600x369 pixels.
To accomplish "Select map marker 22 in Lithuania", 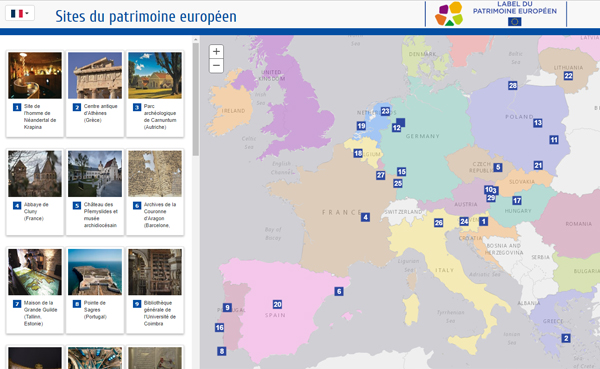I will 568,76.
